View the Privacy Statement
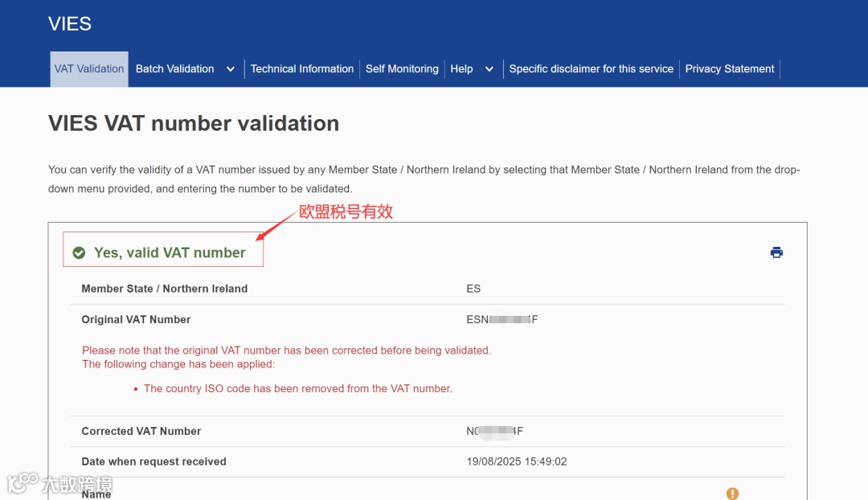This screenshot has width=868, height=500. point(730,69)
